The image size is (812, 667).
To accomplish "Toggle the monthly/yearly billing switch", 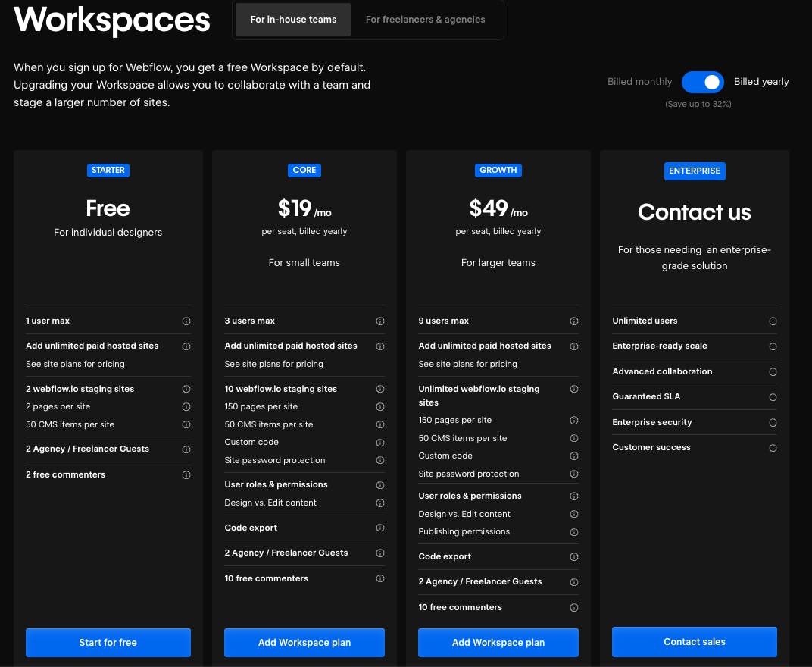I will [x=703, y=82].
